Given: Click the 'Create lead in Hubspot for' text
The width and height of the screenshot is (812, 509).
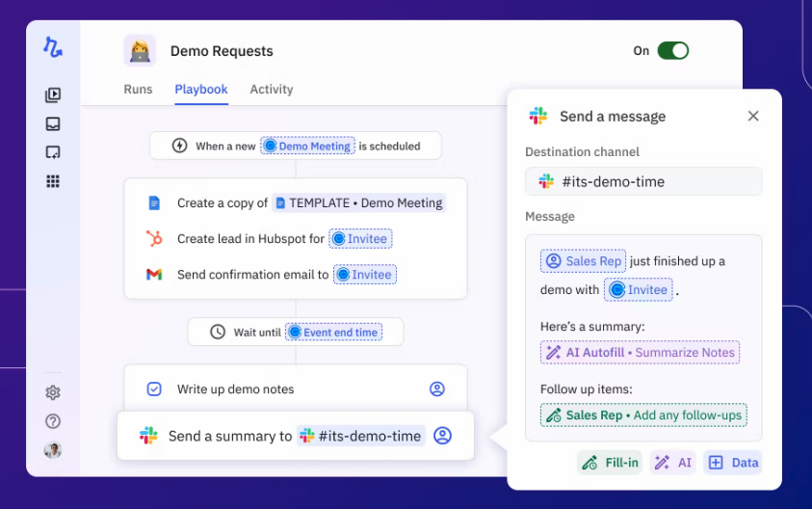Looking at the screenshot, I should click(x=250, y=239).
